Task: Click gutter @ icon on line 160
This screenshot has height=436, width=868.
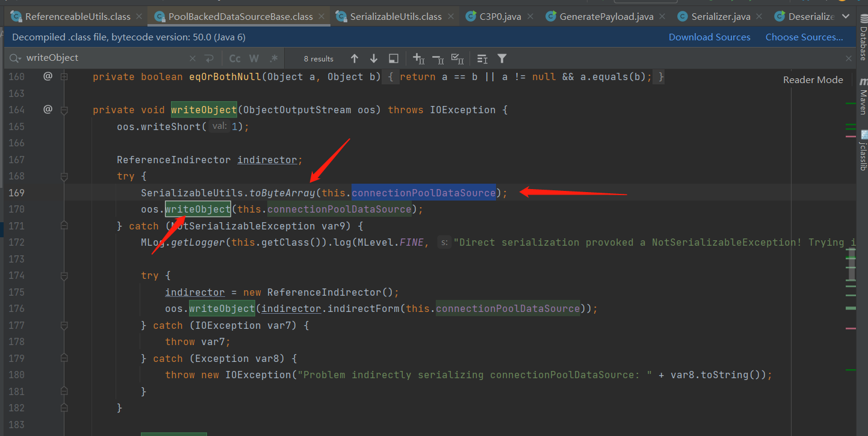Action: click(48, 76)
